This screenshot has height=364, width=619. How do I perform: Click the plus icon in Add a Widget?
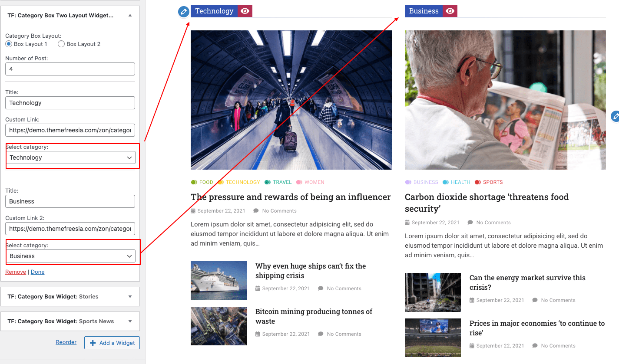[93, 343]
